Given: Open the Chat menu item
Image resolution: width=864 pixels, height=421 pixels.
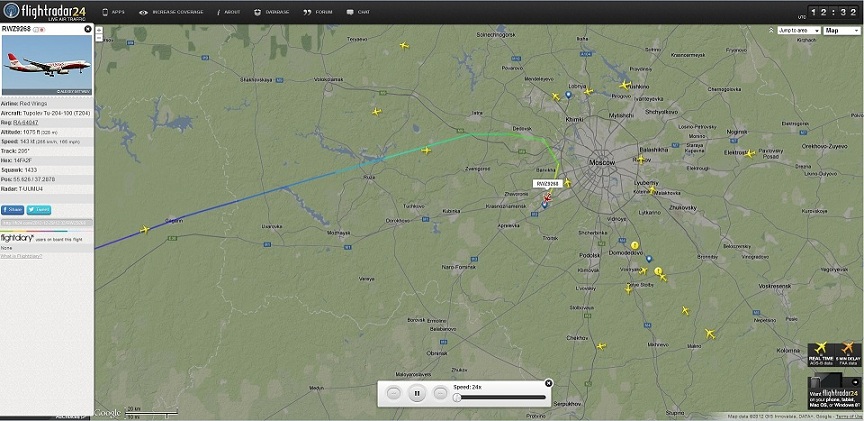Looking at the screenshot, I should [x=358, y=12].
